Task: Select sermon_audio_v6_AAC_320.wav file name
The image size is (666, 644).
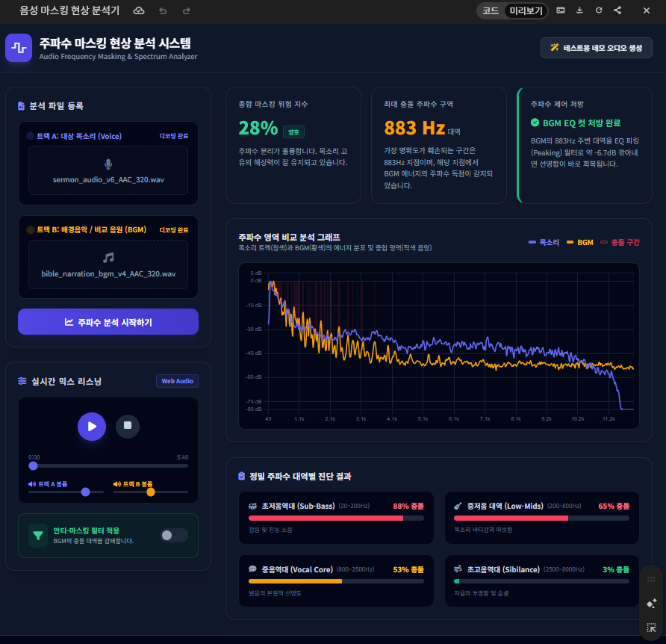Action: (108, 180)
